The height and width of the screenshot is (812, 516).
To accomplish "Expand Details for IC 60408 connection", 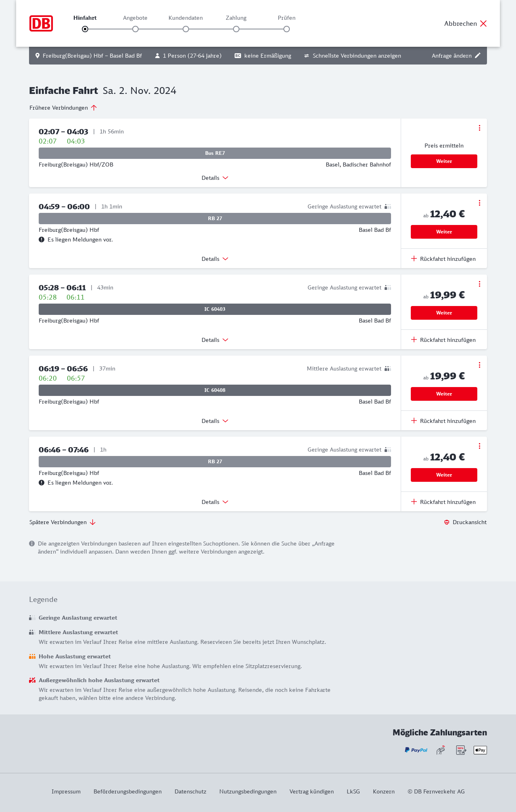I will (x=215, y=421).
